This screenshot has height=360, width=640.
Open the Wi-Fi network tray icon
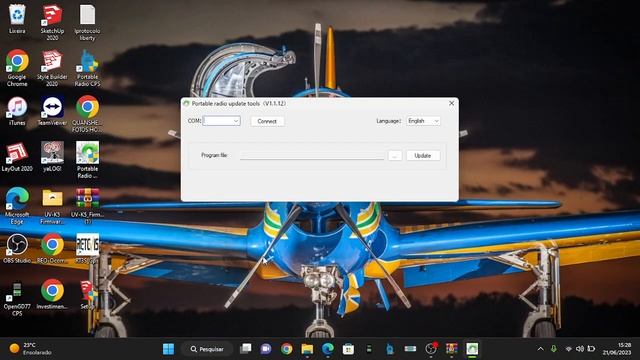568,349
